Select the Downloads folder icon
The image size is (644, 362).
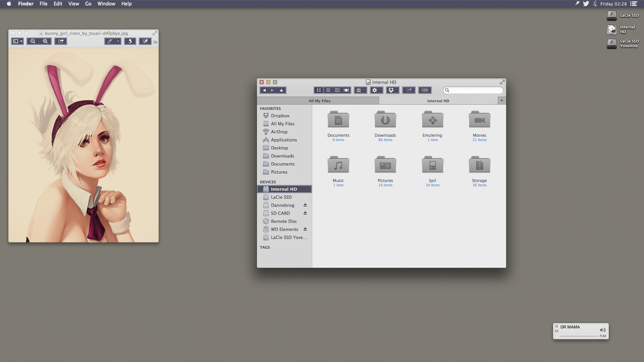coord(385,120)
